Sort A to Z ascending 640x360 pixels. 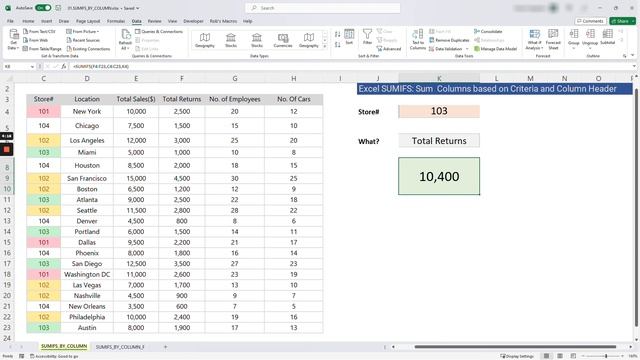[x=338, y=34]
